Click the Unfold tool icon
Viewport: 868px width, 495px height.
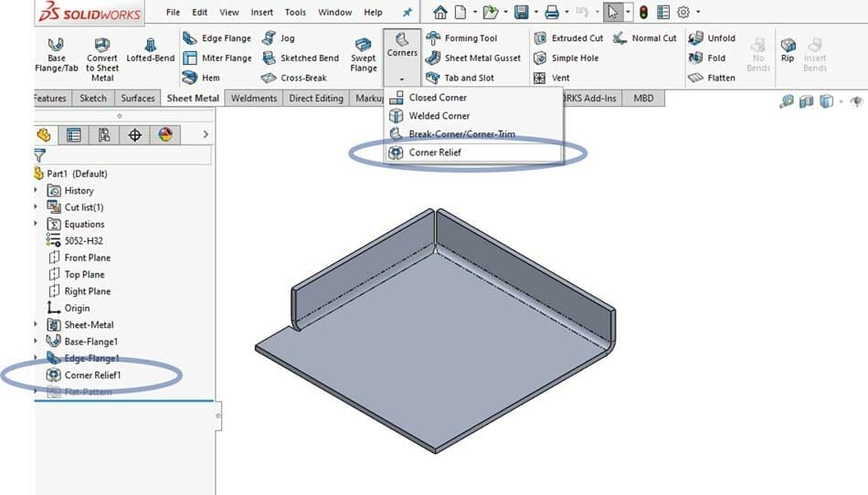[695, 38]
